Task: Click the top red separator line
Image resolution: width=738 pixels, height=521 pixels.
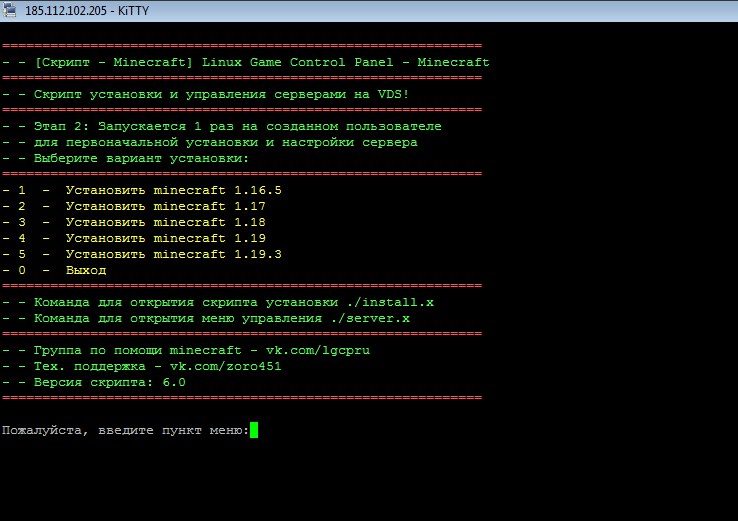Action: click(x=241, y=46)
